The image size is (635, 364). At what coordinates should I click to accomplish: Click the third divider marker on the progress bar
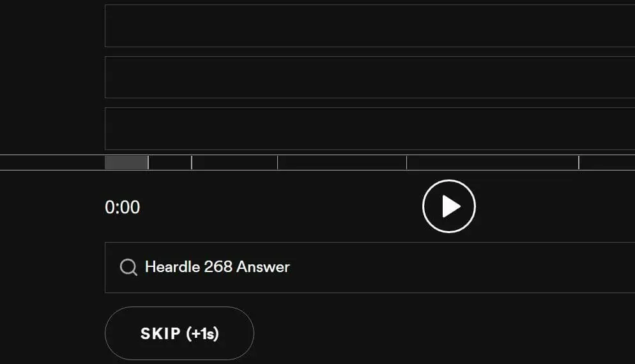[277, 163]
